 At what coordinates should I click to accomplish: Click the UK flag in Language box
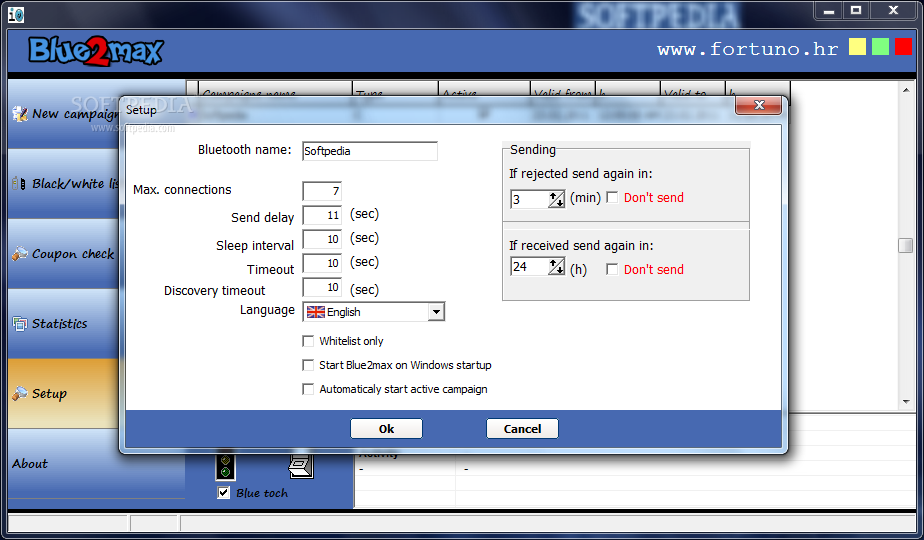[316, 312]
